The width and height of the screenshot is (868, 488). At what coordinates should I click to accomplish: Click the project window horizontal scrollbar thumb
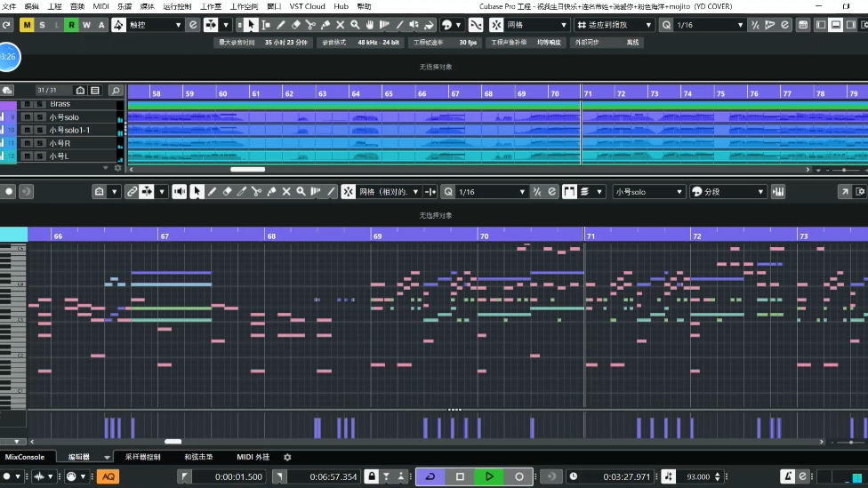(247, 169)
